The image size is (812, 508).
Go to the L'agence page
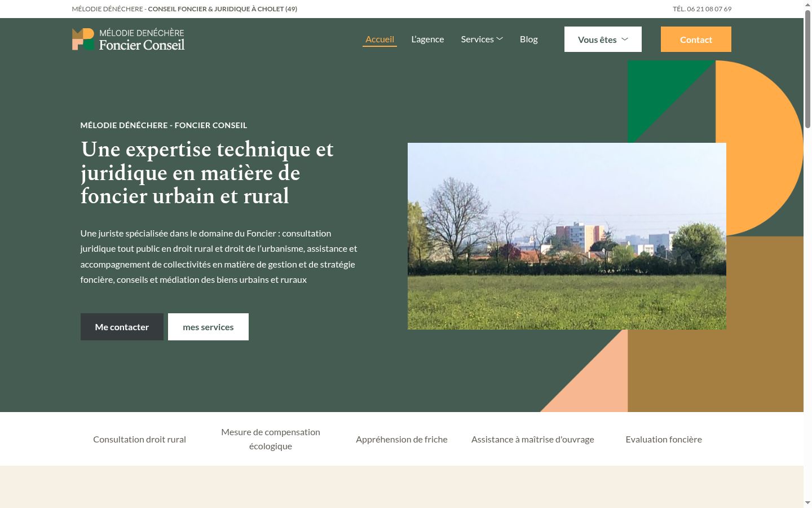pos(427,40)
